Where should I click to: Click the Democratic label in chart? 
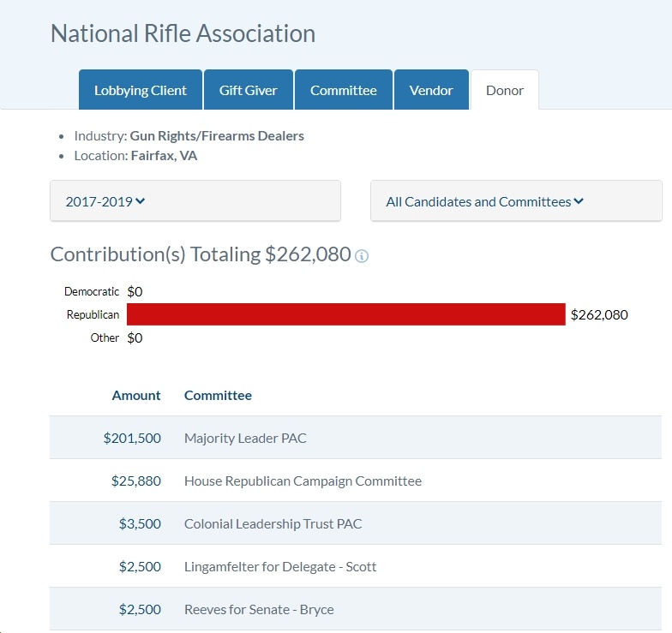[x=91, y=291]
